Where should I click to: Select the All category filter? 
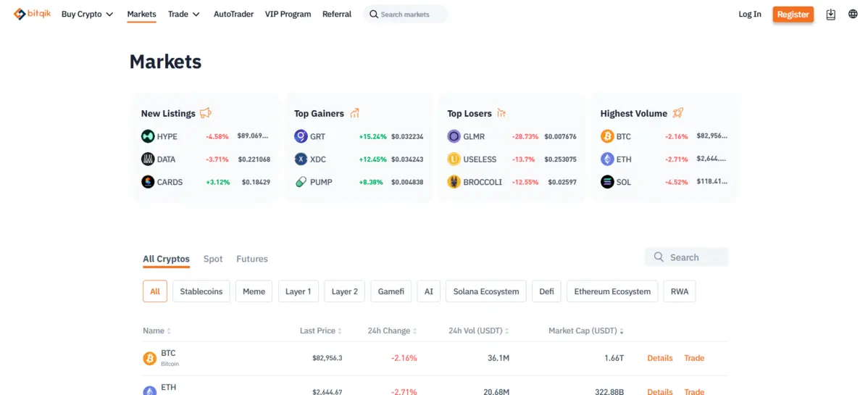(155, 291)
